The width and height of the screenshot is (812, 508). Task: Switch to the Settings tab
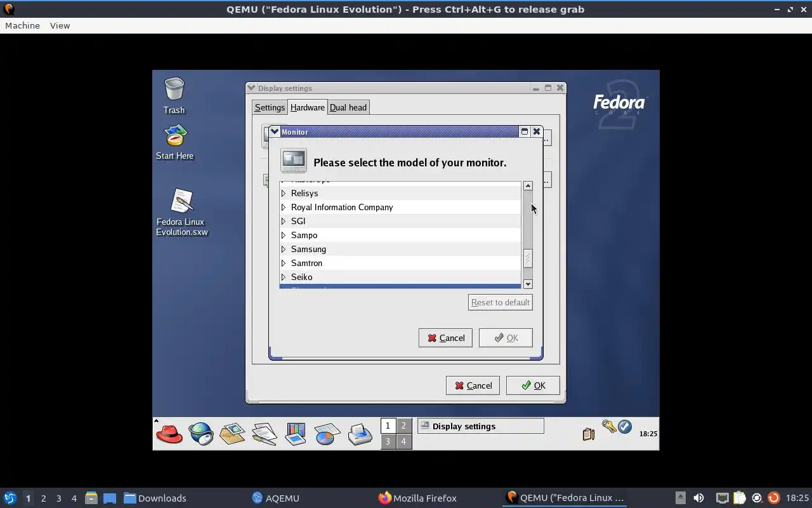[x=270, y=107]
